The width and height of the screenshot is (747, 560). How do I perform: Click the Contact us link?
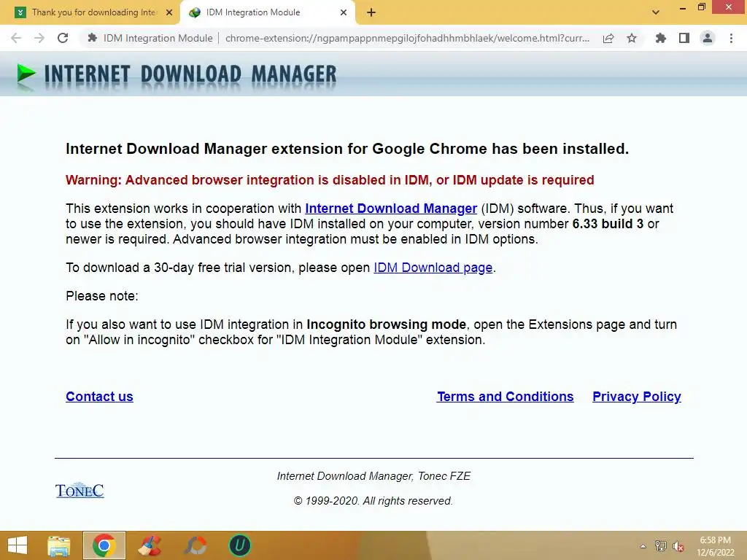pos(99,397)
